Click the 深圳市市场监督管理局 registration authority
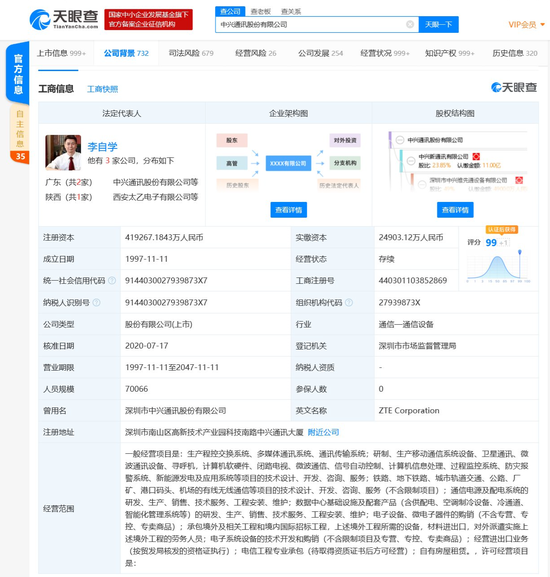The height and width of the screenshot is (577, 550). pos(417,346)
